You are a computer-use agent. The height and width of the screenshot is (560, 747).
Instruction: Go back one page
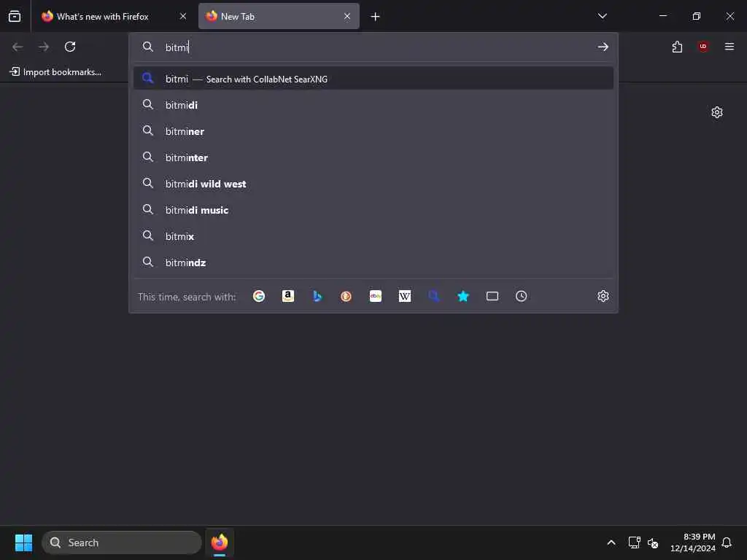(18, 47)
